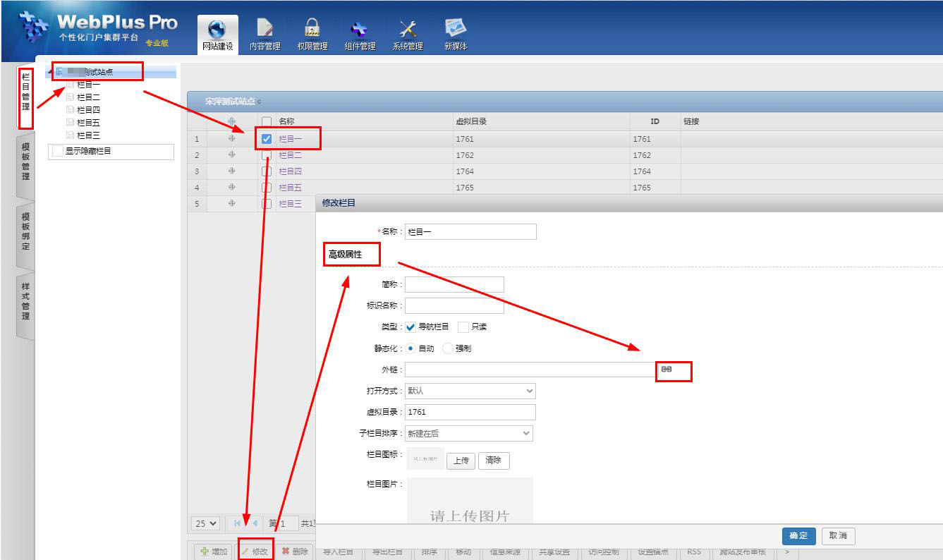
Task: Select the 强制 static radio button
Action: coord(448,348)
